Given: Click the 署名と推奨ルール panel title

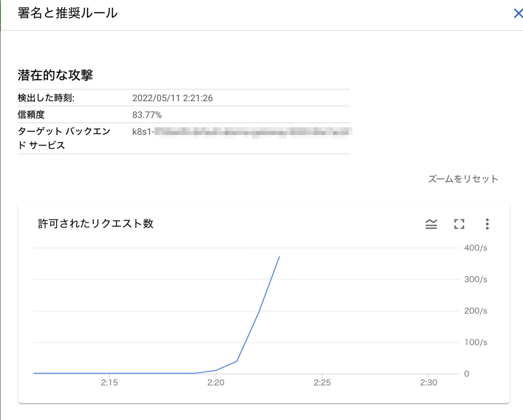Looking at the screenshot, I should (x=68, y=13).
